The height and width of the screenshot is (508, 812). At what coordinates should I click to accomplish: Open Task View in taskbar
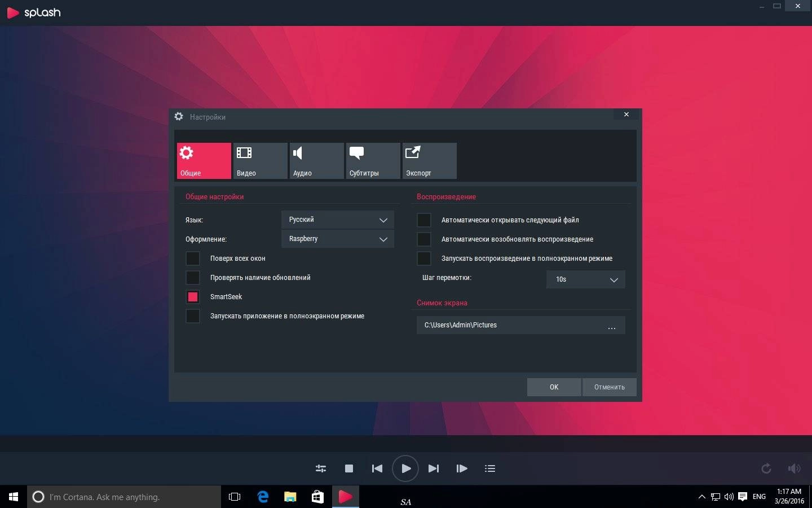tap(235, 497)
